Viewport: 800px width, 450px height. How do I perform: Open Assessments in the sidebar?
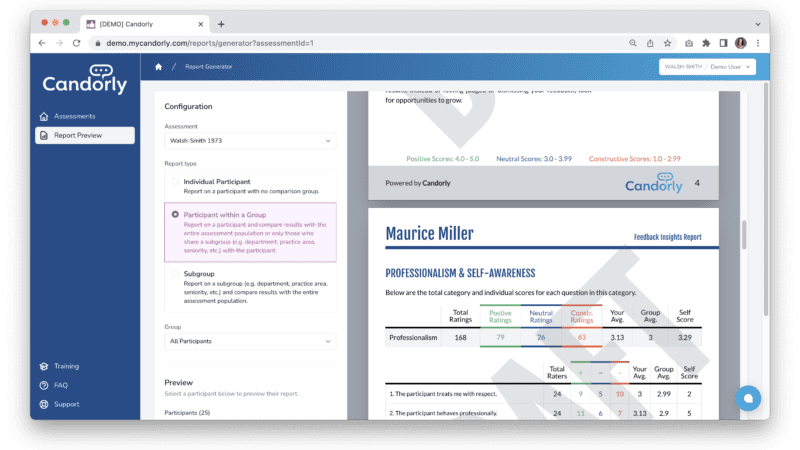pos(85,116)
